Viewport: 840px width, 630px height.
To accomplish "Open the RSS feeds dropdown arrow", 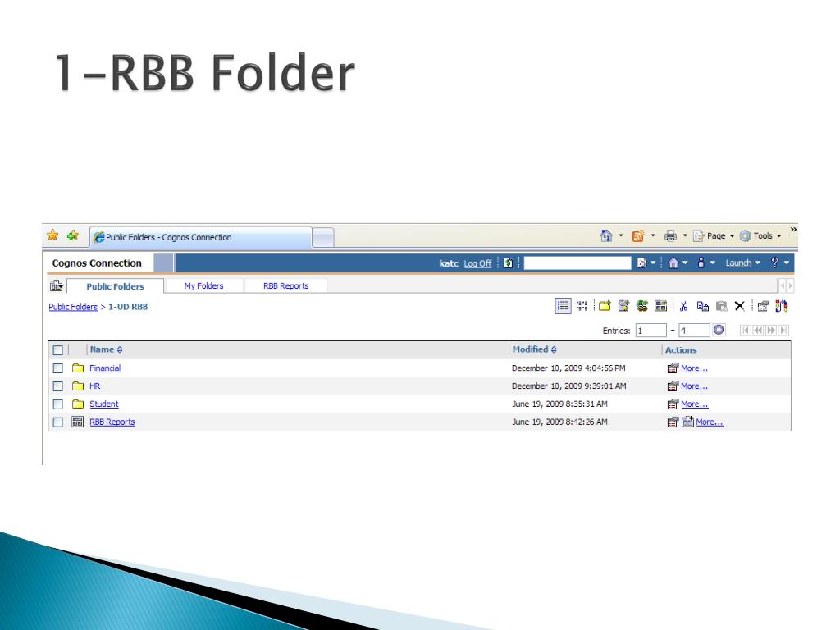I will click(652, 235).
